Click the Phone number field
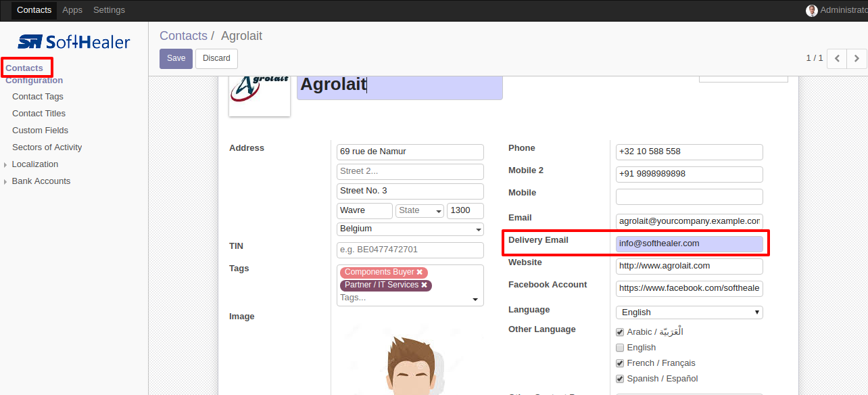 (689, 152)
